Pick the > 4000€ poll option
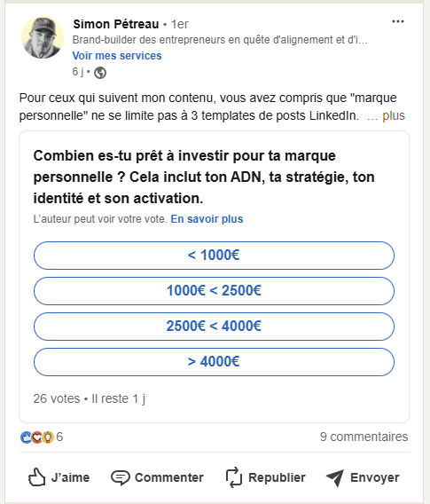Viewport: 430px width, 504px height. (214, 362)
